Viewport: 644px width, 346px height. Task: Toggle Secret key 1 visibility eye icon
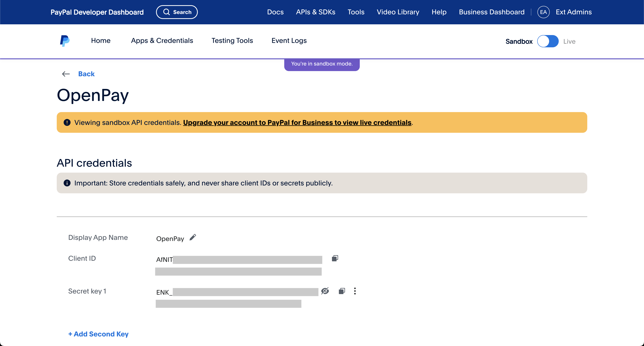coord(325,291)
